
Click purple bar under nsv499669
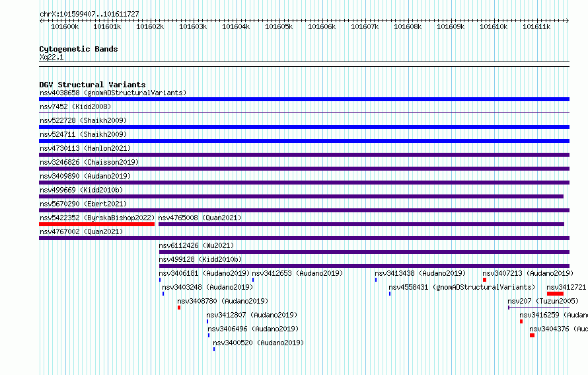click(301, 196)
